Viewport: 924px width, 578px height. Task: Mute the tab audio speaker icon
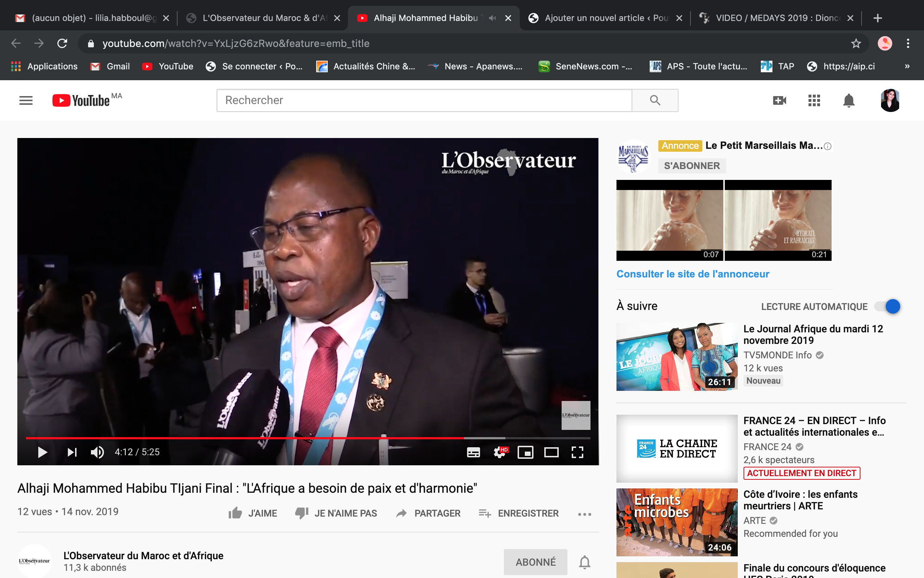(x=492, y=18)
